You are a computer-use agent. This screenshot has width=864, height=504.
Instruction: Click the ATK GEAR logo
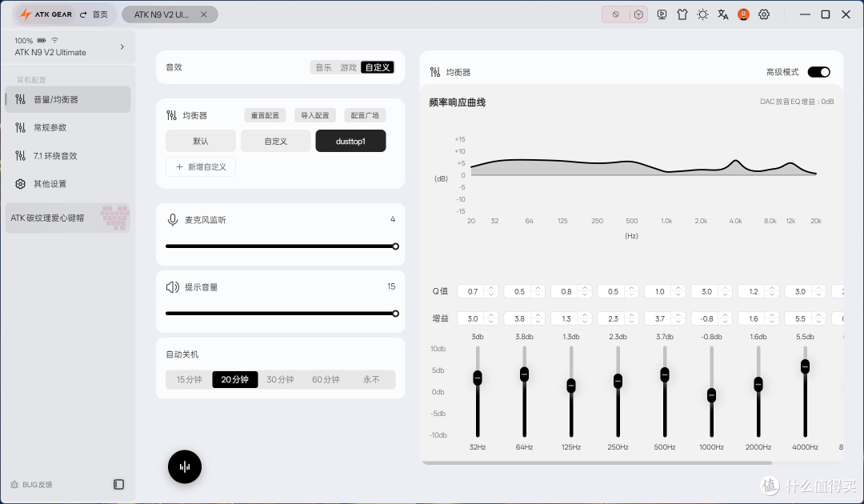tap(46, 14)
